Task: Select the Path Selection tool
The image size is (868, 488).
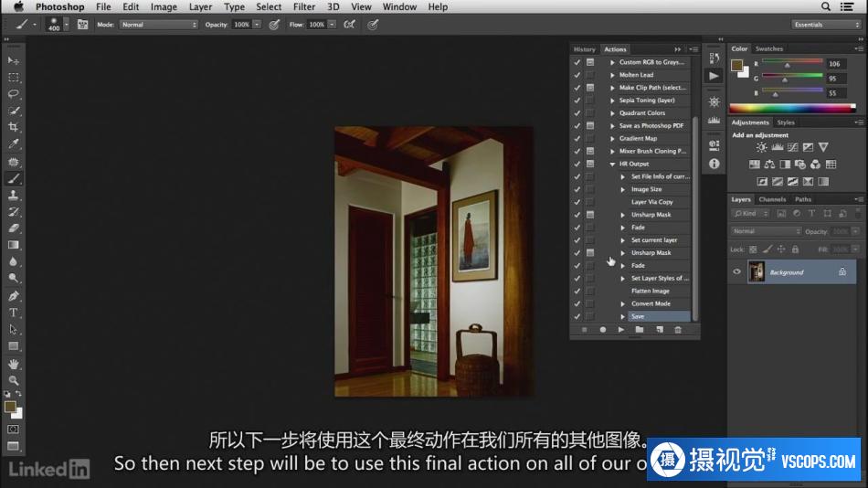Action: (14, 330)
